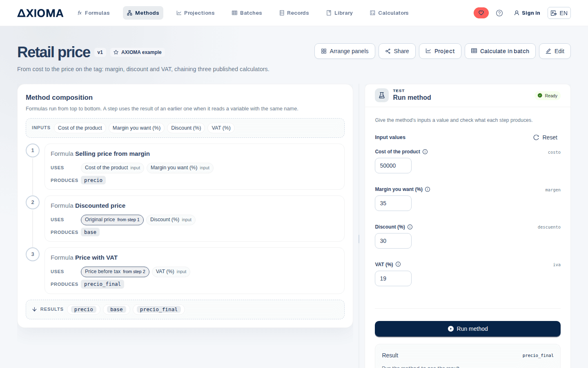The image size is (588, 368).
Task: Click the Selling price from margin formula title
Action: click(112, 154)
